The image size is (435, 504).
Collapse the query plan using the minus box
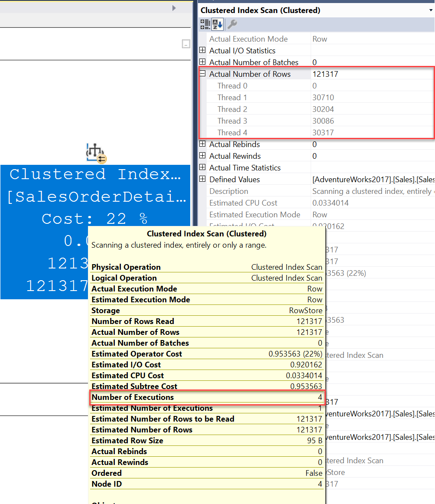coord(186,44)
